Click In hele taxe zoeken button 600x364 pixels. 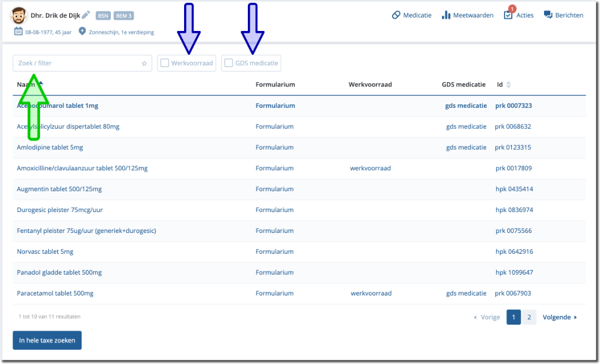pyautogui.click(x=47, y=340)
